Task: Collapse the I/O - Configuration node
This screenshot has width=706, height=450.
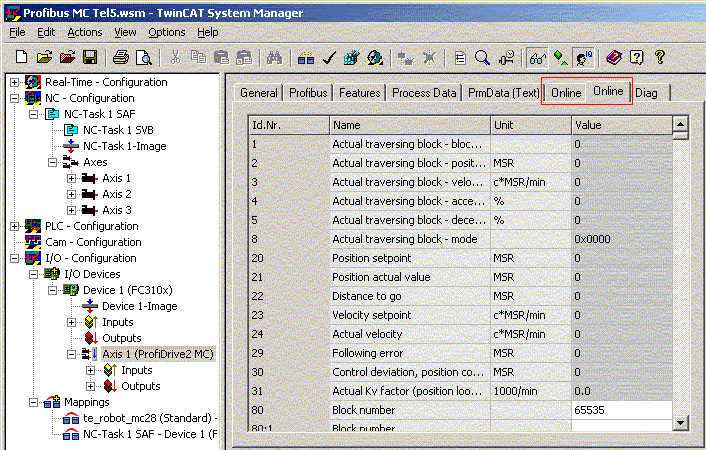Action: click(x=14, y=258)
